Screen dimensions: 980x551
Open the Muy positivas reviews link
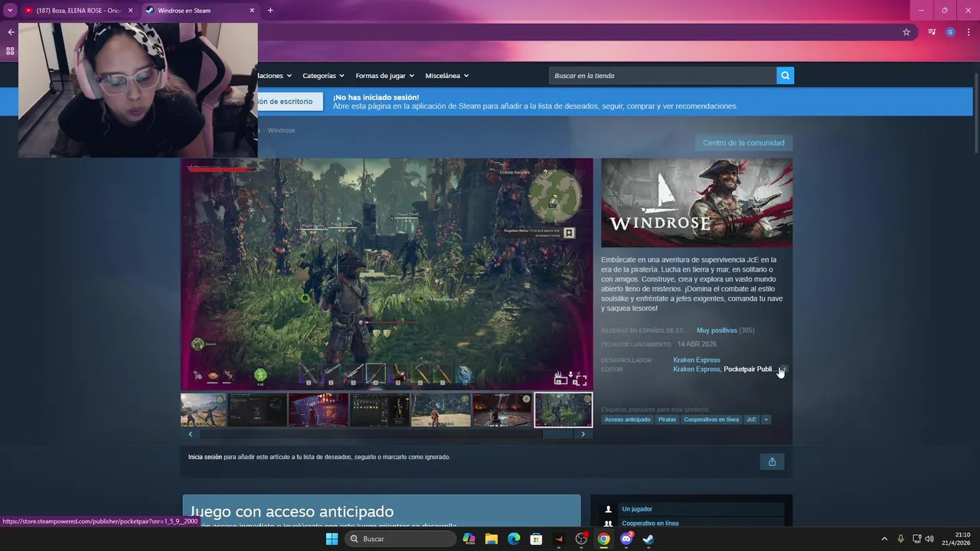click(717, 331)
